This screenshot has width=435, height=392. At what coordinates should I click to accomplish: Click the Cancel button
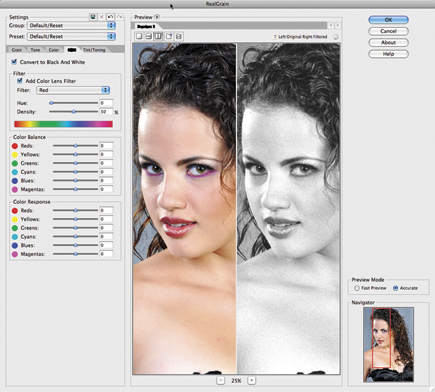(388, 31)
